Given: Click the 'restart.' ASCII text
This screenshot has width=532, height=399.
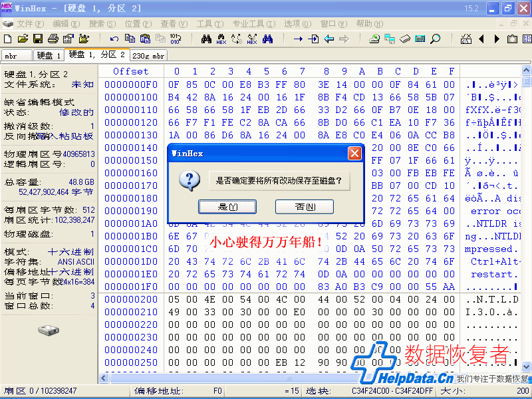Looking at the screenshot, I should pyautogui.click(x=494, y=274).
